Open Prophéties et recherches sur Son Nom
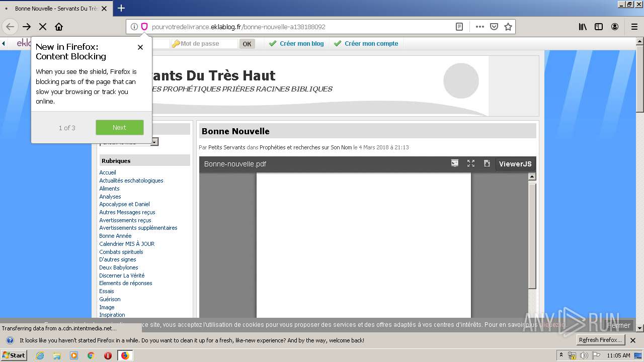 tap(306, 147)
